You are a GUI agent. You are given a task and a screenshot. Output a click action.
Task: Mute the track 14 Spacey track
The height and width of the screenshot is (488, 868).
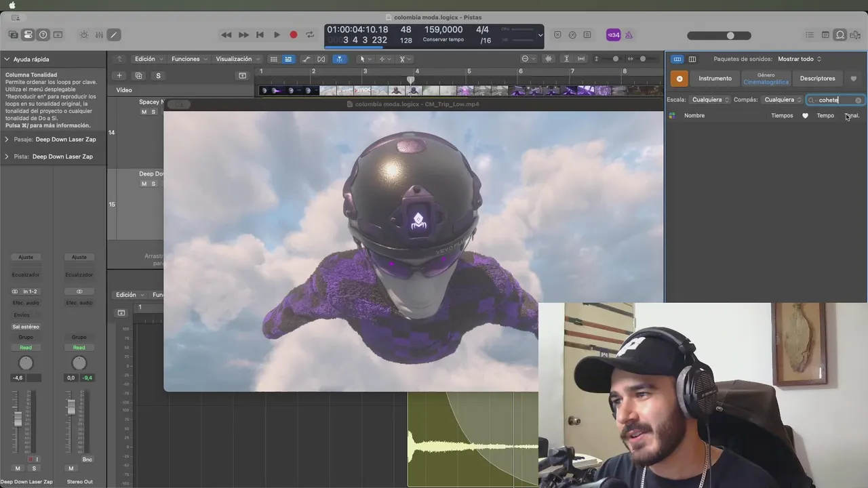[x=144, y=112]
